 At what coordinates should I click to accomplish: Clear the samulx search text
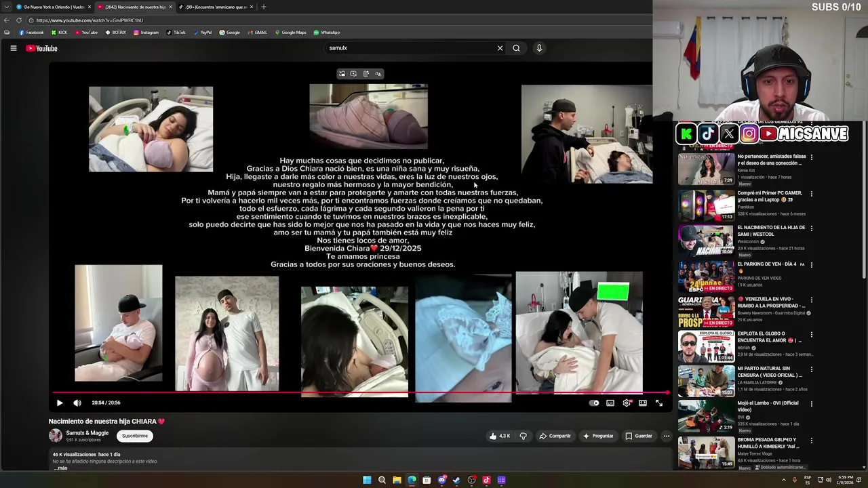(x=500, y=48)
